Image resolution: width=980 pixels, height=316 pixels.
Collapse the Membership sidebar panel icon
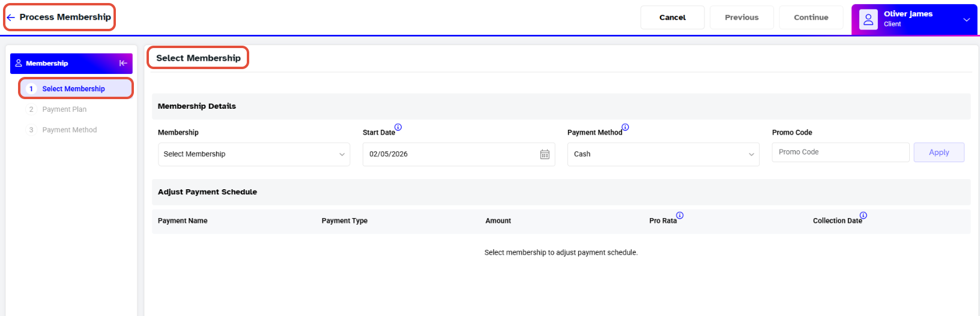(123, 63)
